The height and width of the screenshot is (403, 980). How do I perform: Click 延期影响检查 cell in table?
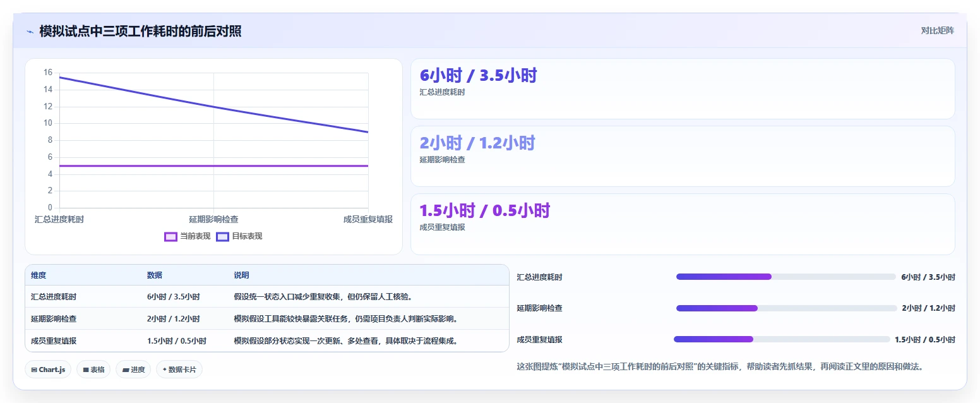coord(54,319)
